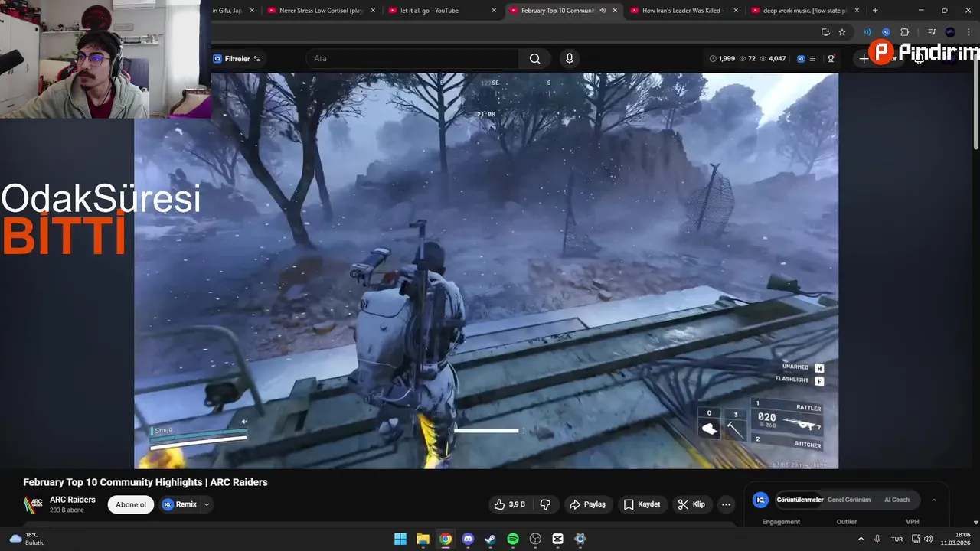
Task: Click the vidIQ extension icon in toolbar
Action: [x=886, y=32]
